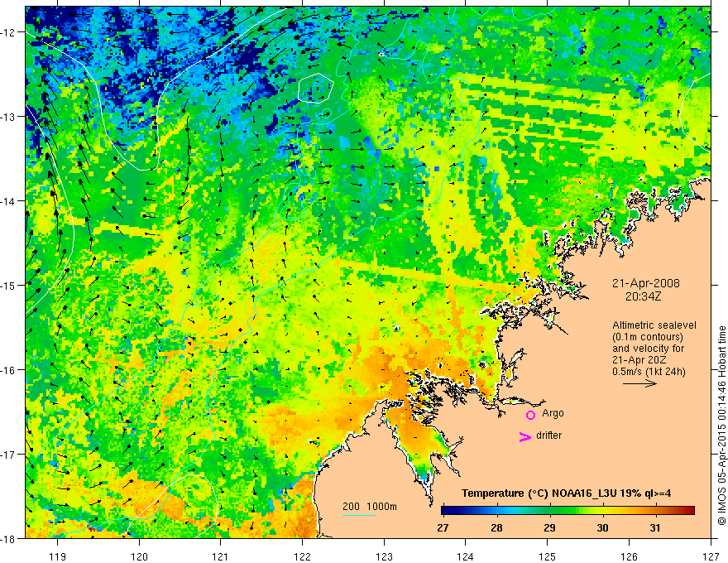728x563 pixels.
Task: Click the 0.5m/s velocity reference arrow
Action: coord(639,383)
